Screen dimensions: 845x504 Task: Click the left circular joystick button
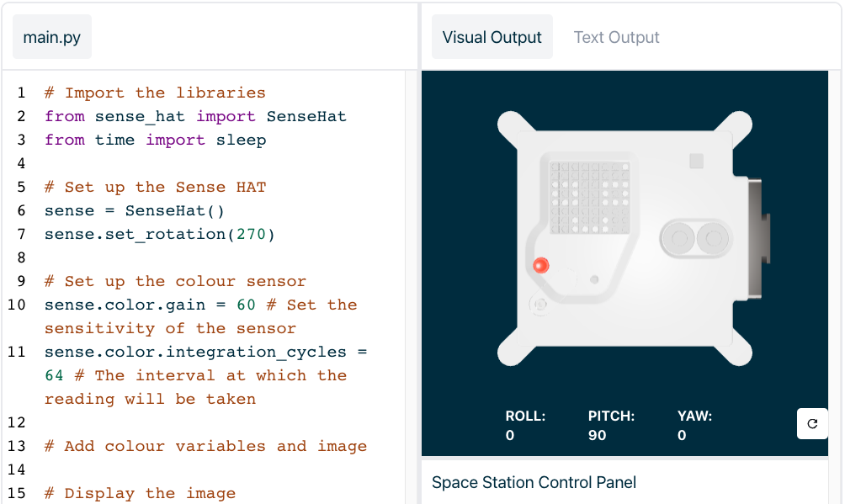pos(681,238)
